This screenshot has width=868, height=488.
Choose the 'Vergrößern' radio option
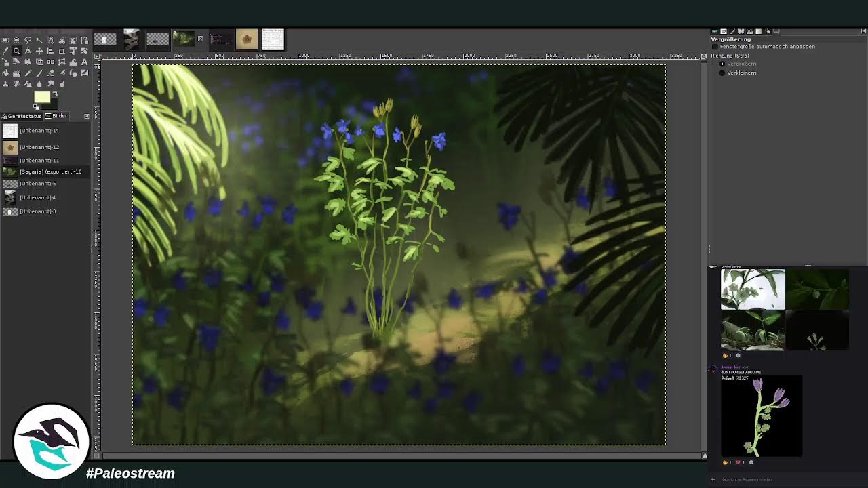pyautogui.click(x=722, y=64)
